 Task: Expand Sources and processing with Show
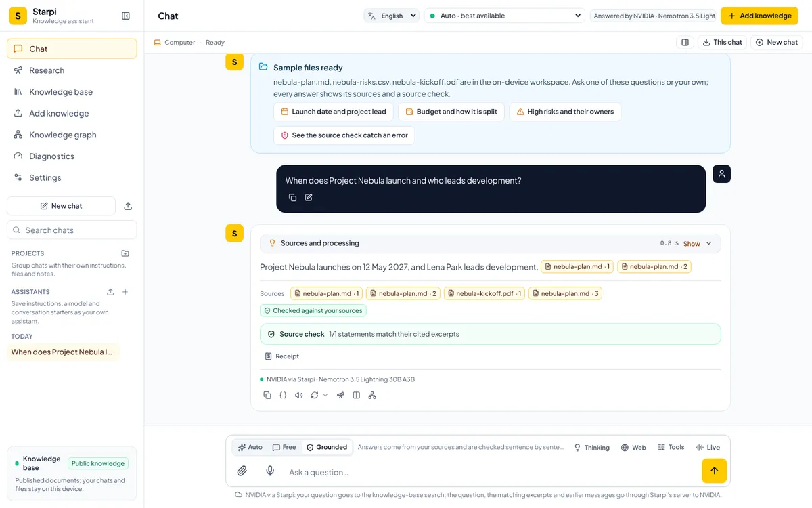tap(698, 244)
